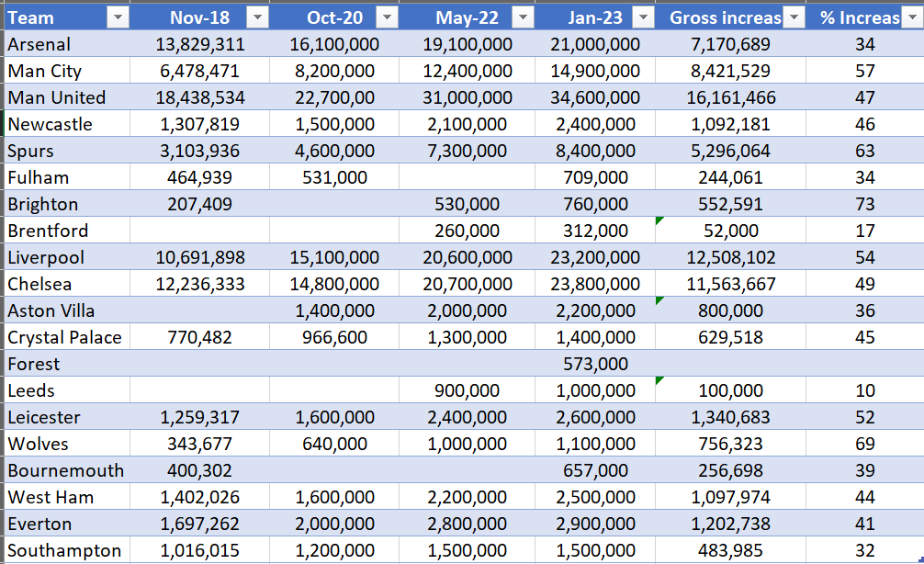Select Spurs' Nov-18 value 3,103,936
Viewport: 924px width, 564px height.
click(199, 151)
